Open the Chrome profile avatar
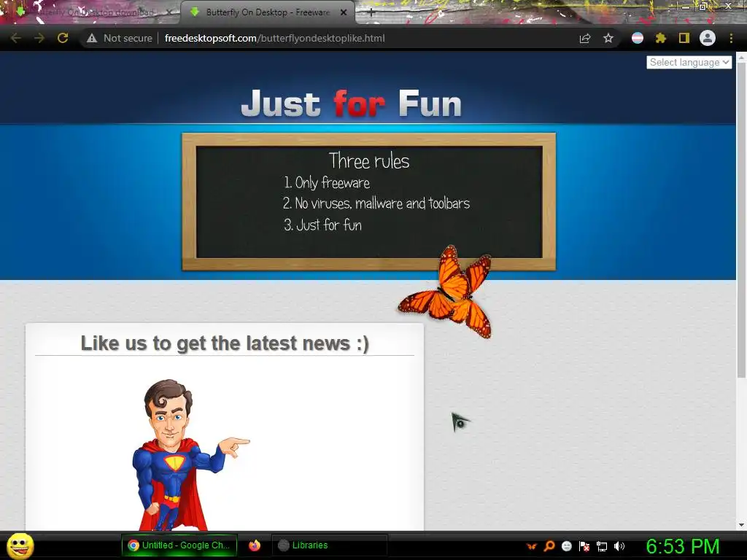Screen dimensions: 747x560 [708, 38]
